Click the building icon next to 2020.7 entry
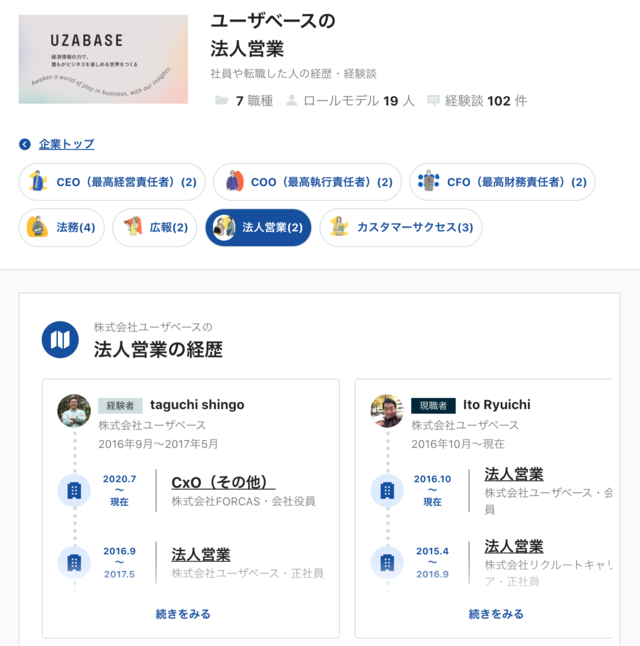Viewport: 640px width, 646px height. click(x=74, y=491)
